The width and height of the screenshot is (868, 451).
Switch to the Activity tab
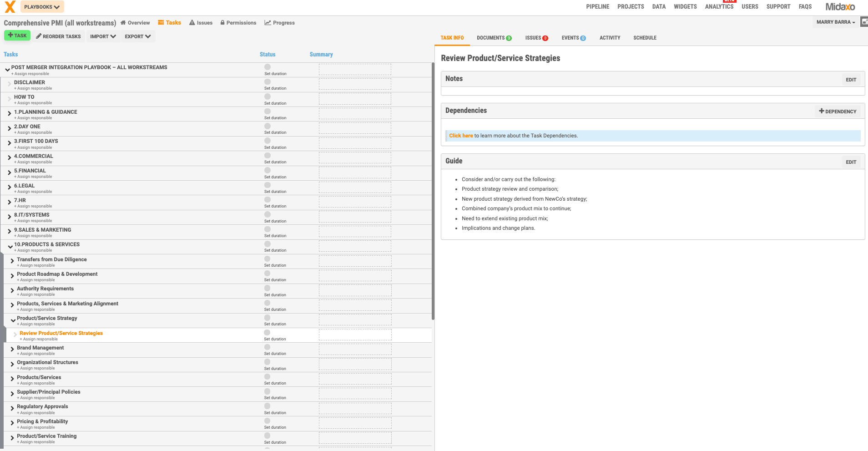point(610,38)
